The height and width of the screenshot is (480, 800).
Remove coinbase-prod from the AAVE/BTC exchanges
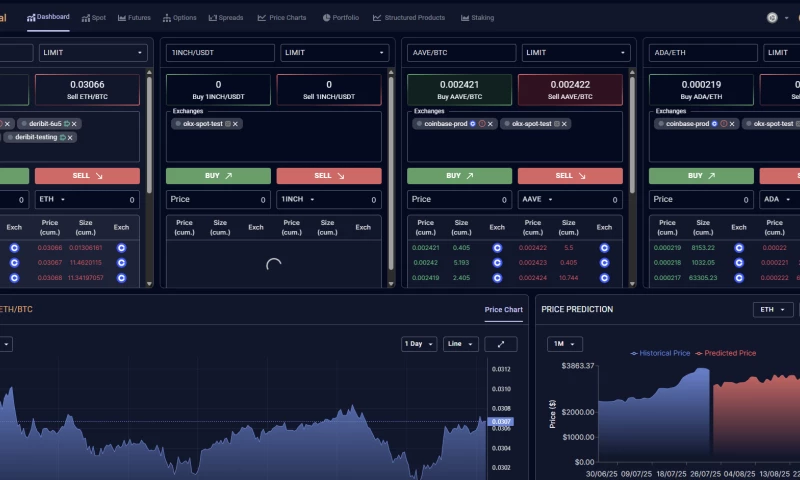[490, 124]
